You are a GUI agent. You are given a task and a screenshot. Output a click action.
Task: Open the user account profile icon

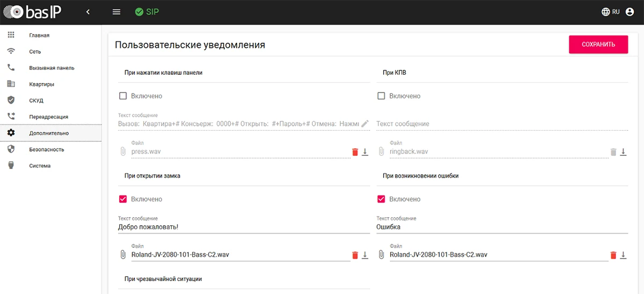tap(630, 12)
